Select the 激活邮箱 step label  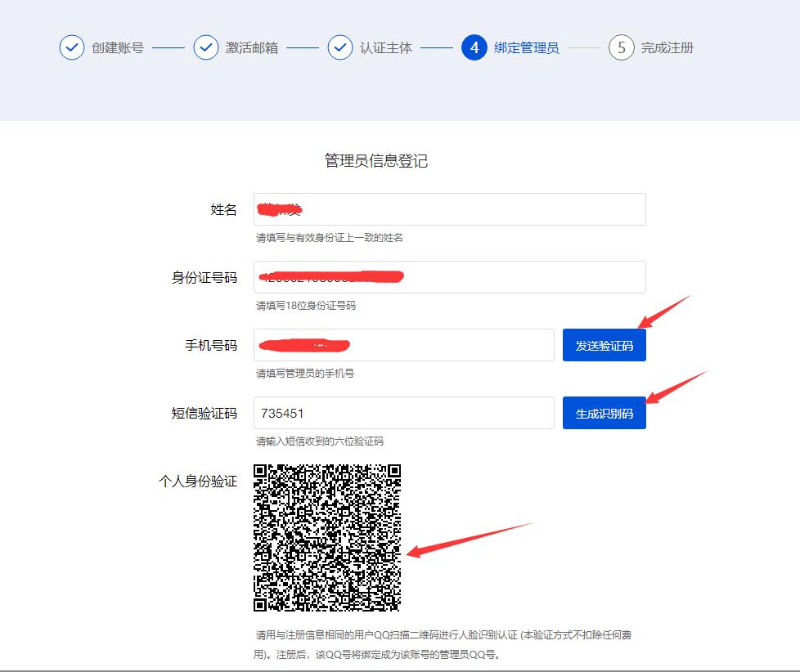click(x=251, y=47)
